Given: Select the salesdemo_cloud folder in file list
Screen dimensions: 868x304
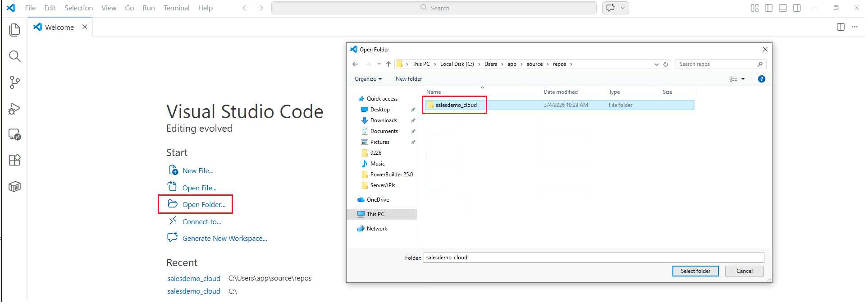Looking at the screenshot, I should coord(456,105).
